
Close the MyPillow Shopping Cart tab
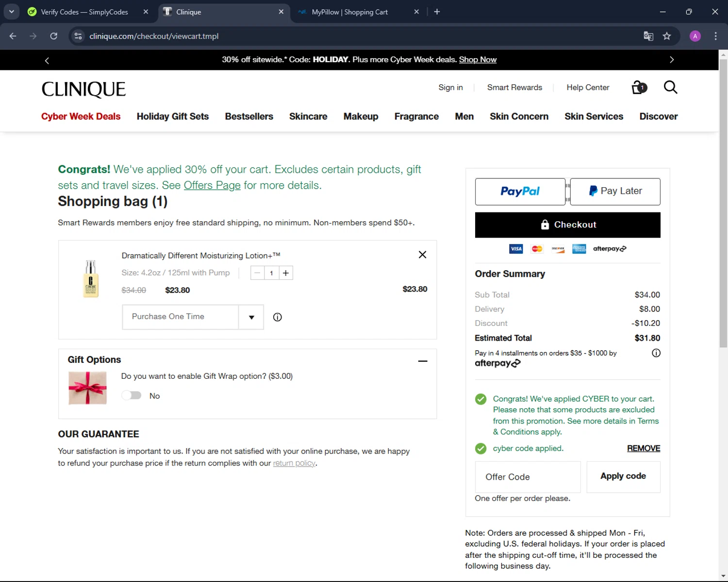(x=416, y=12)
